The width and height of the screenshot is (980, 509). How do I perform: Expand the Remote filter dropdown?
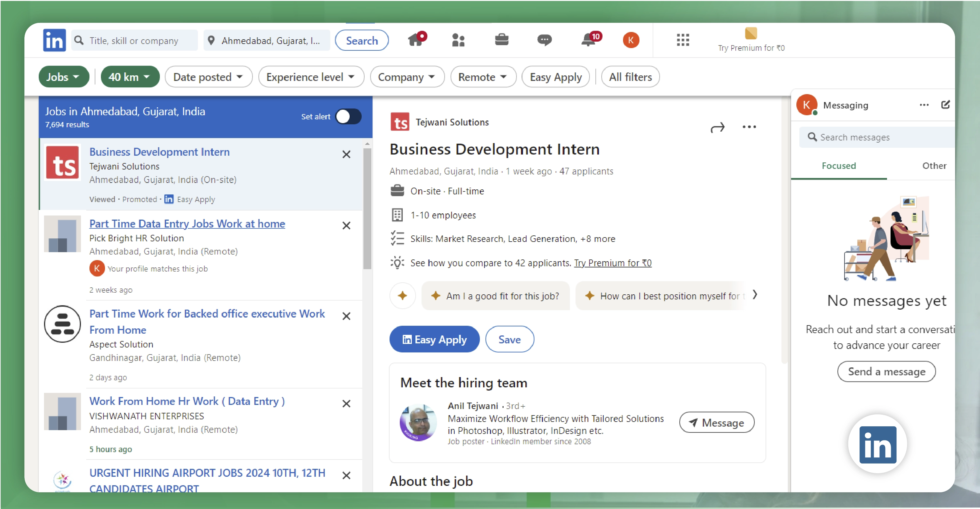pyautogui.click(x=483, y=77)
